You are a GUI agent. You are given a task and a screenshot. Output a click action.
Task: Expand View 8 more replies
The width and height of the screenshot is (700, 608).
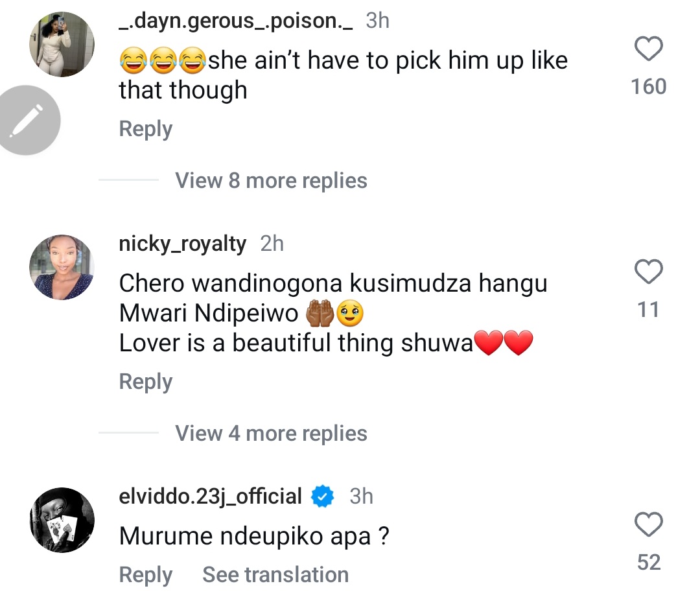point(271,180)
